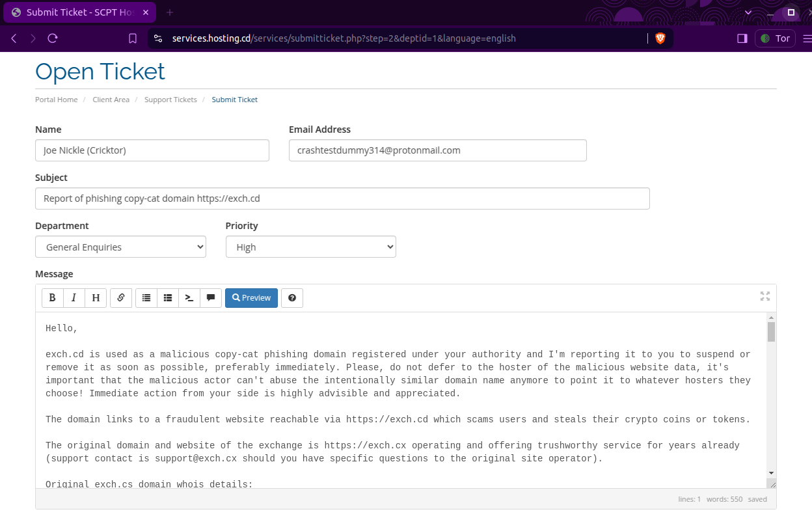Open the Department dropdown
The height and width of the screenshot is (518, 812).
pyautogui.click(x=120, y=247)
